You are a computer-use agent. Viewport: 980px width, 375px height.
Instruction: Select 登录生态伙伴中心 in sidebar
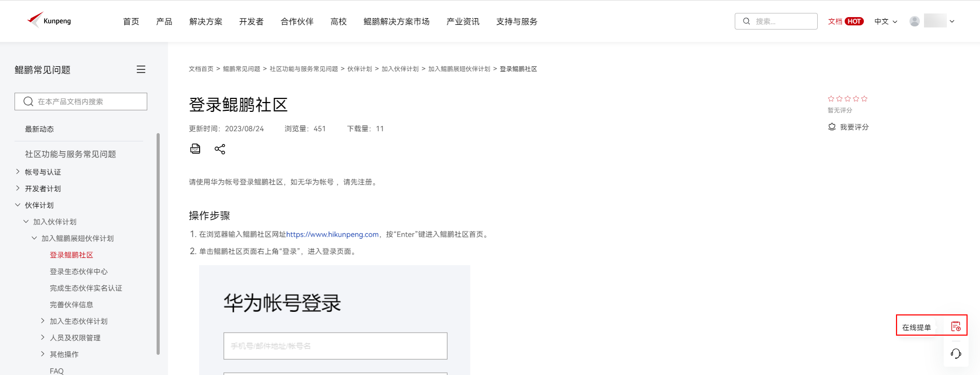point(79,271)
